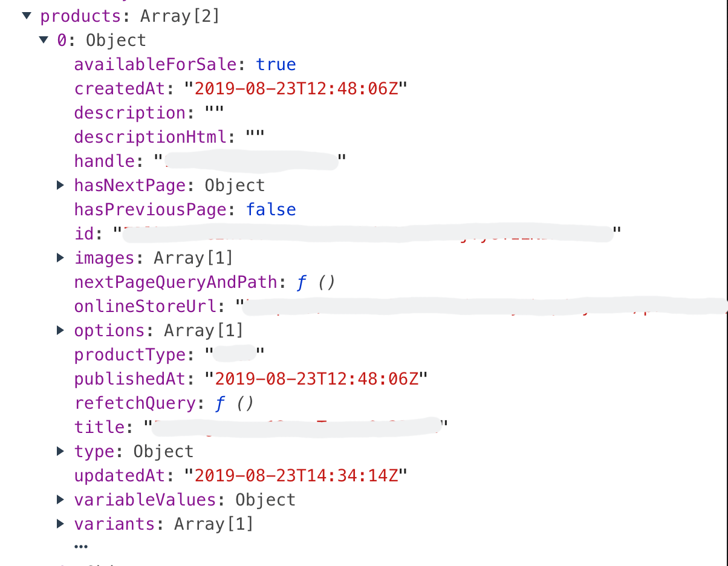
Task: Expand the variants Array[1] node
Action: click(x=59, y=524)
